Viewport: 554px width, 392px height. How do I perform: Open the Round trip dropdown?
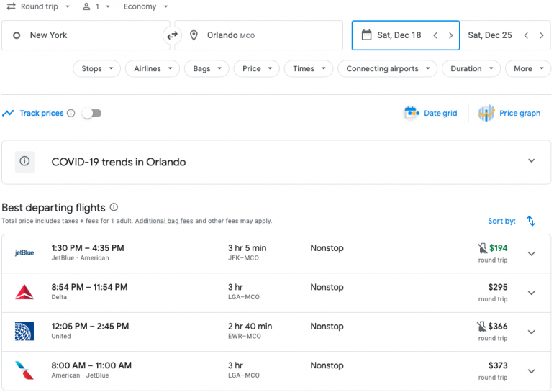tap(39, 6)
